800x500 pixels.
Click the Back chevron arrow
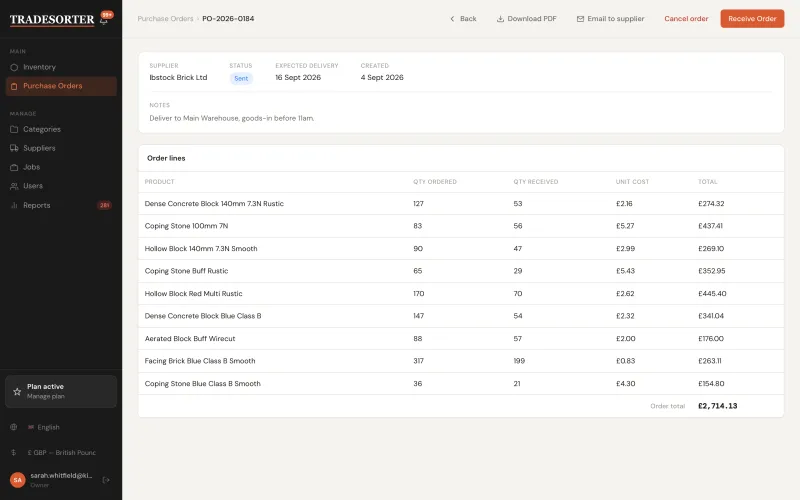click(452, 19)
